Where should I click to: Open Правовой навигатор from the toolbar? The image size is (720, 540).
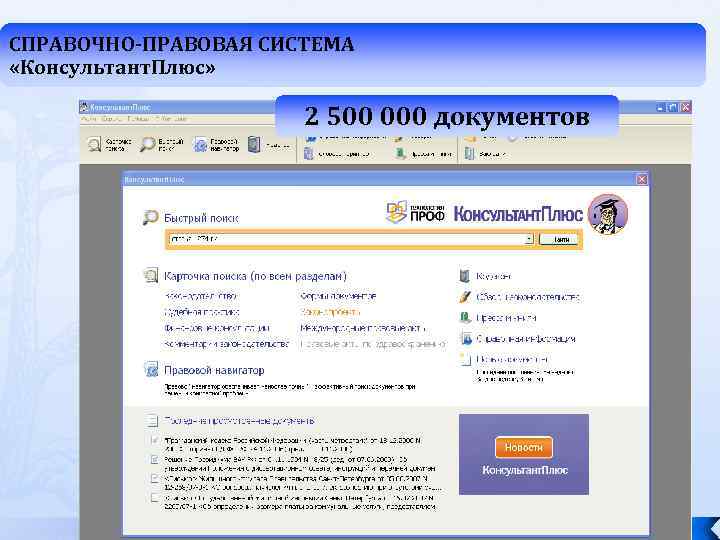click(x=216, y=145)
